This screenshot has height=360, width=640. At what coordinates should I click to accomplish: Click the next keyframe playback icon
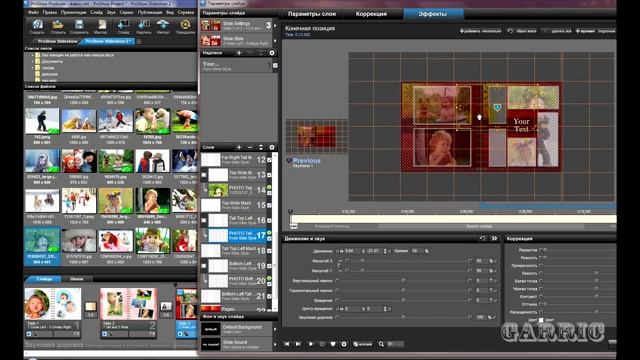coord(298,344)
